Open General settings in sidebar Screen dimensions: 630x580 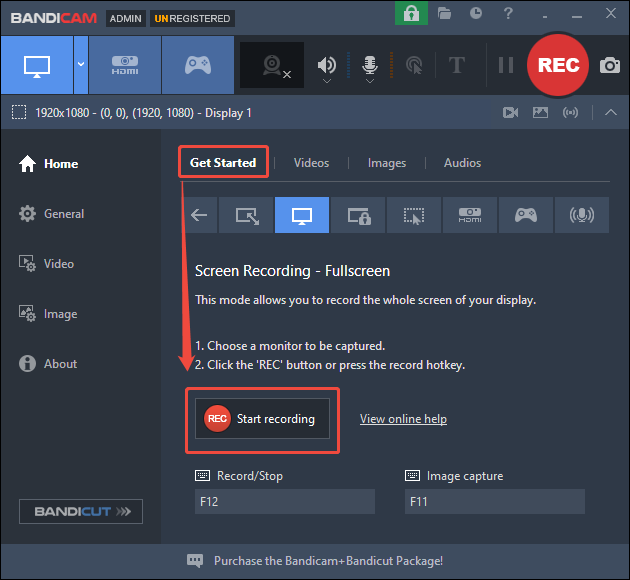51,214
